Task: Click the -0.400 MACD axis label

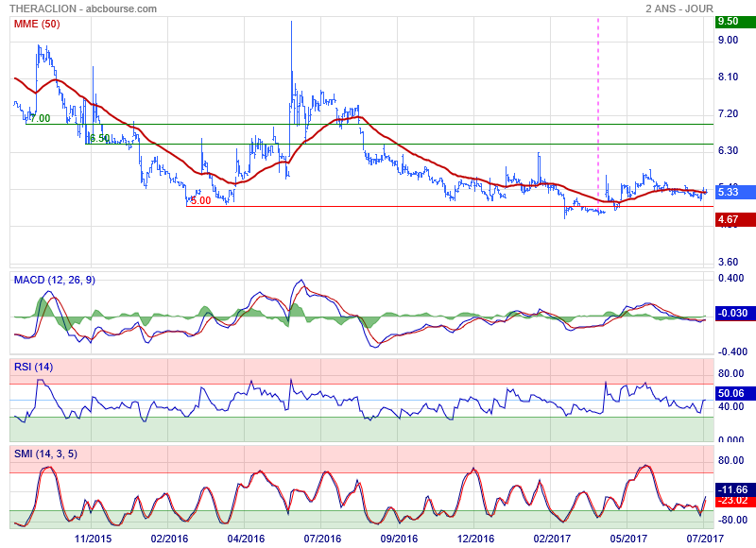Action: (x=733, y=351)
